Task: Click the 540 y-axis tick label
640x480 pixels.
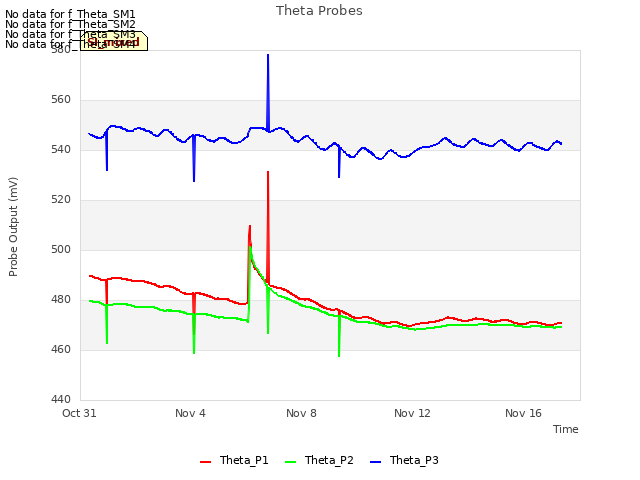Action: pos(61,150)
